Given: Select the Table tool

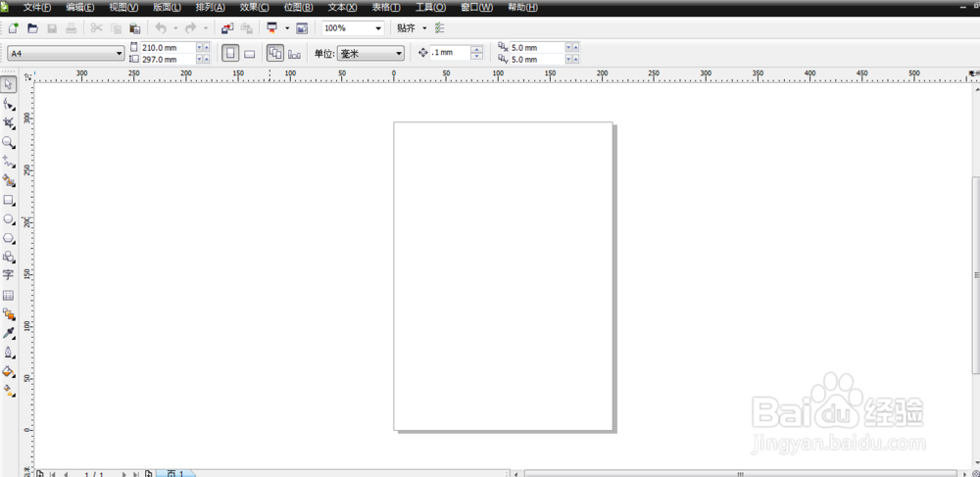Looking at the screenshot, I should pos(9,296).
